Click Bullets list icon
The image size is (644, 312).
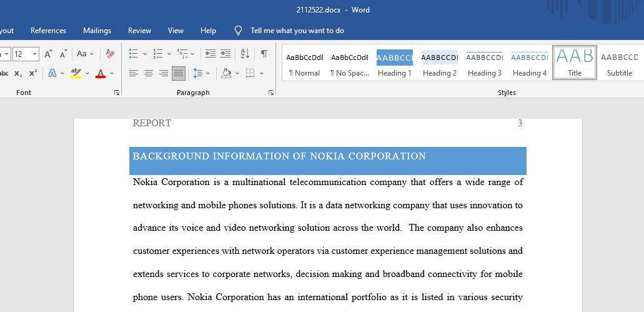click(x=133, y=54)
